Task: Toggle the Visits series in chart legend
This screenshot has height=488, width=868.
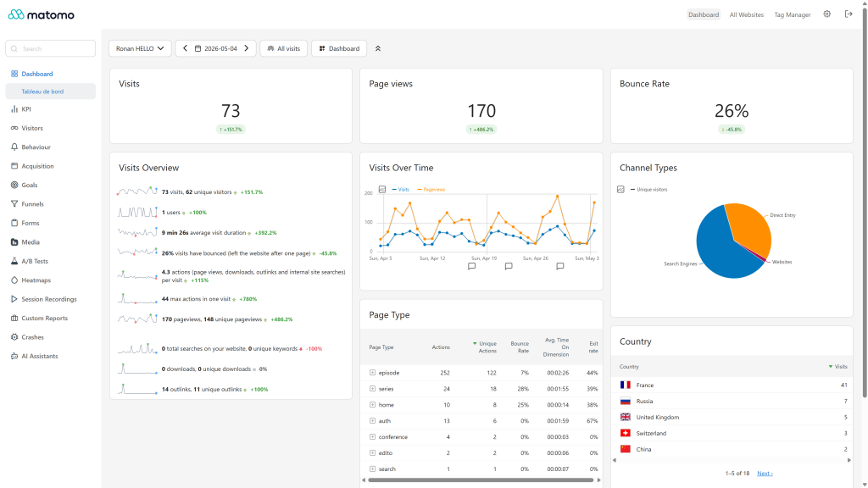Action: click(x=400, y=189)
